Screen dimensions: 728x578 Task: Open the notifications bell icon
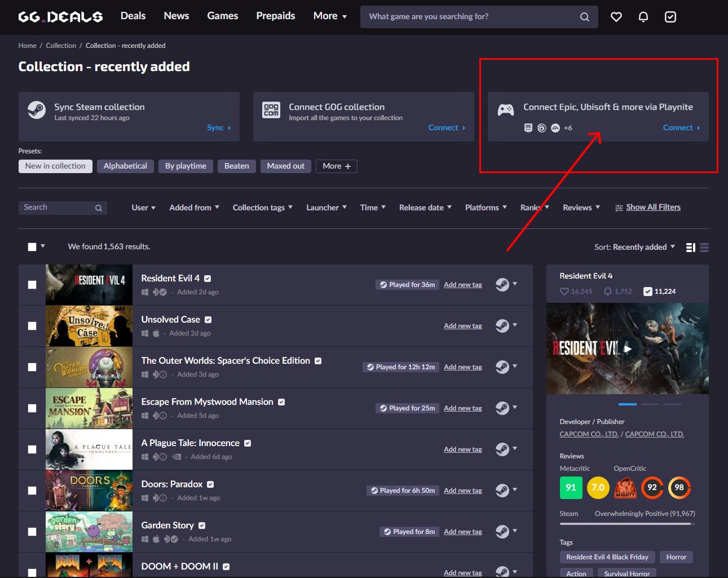pos(643,17)
